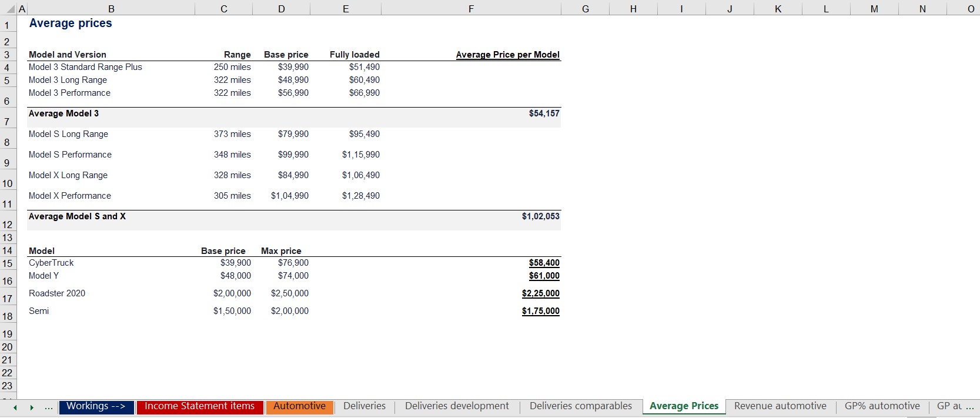Select the Model S Long Range cell
This screenshot has height=418, width=980.
point(68,134)
